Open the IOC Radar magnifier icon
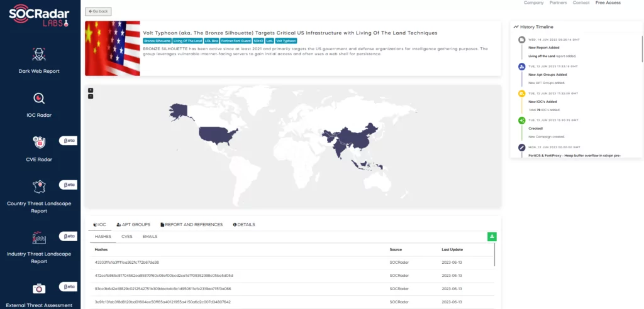The height and width of the screenshot is (309, 644). (39, 99)
